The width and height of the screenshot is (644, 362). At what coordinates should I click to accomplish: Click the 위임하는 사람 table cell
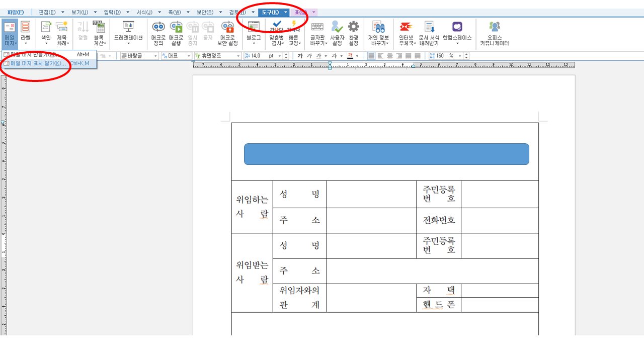252,207
